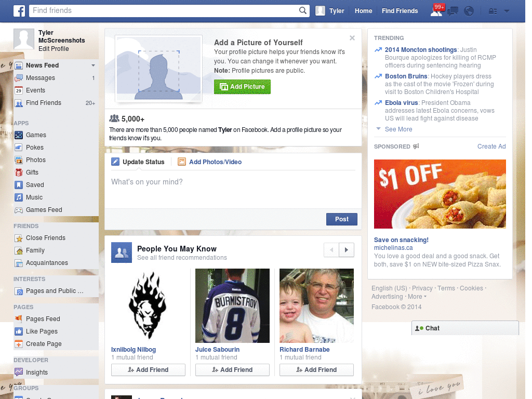This screenshot has height=399, width=532.
Task: Click Pages and Public feed icon
Action: click(x=19, y=291)
